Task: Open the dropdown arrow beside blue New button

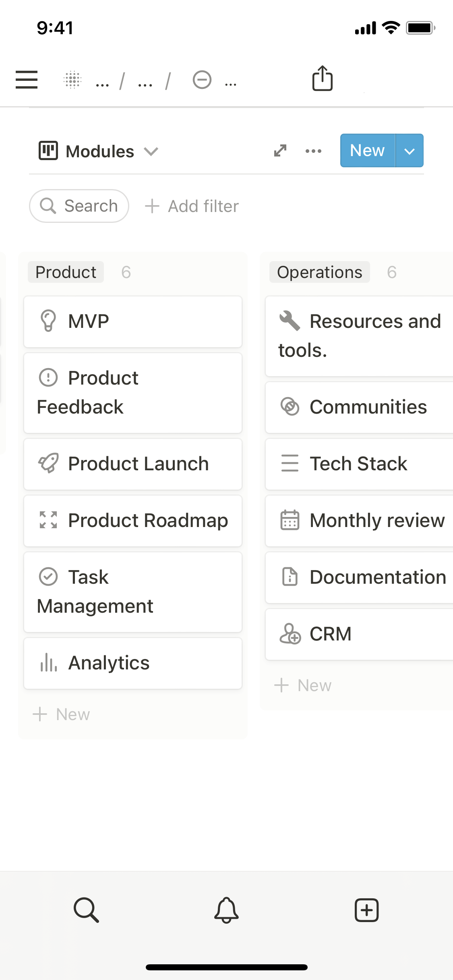Action: 409,151
